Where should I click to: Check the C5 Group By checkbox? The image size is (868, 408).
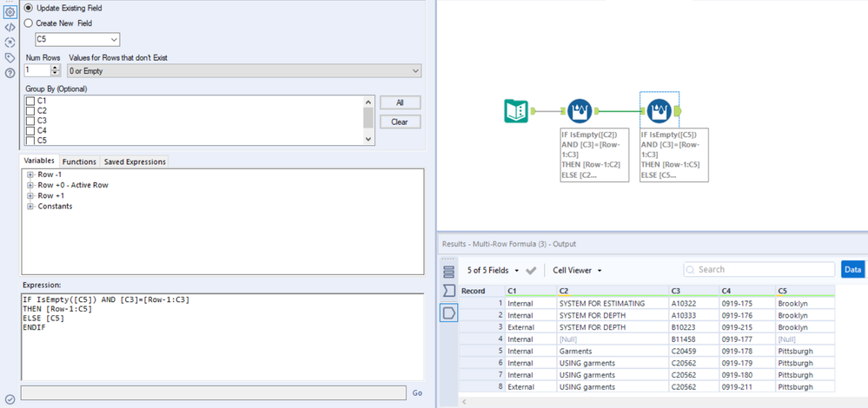tap(30, 141)
